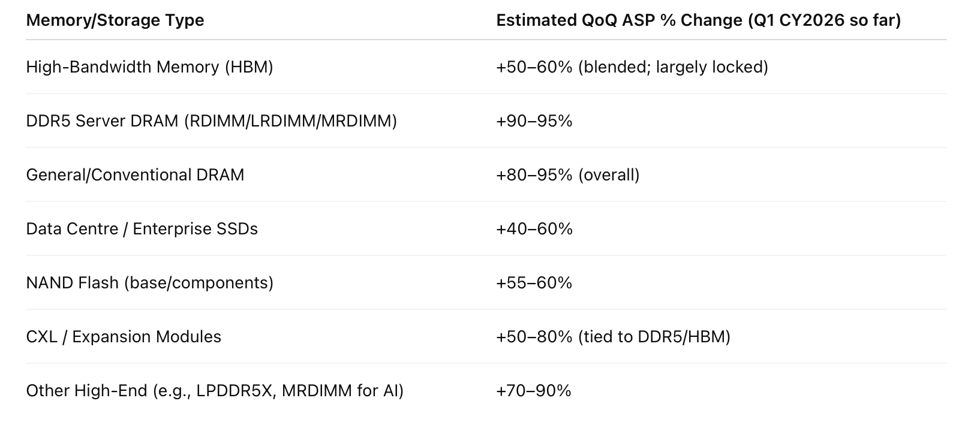The height and width of the screenshot is (440, 980).
Task: Click the Estimated QoQ ASP % Change header
Action: click(698, 20)
